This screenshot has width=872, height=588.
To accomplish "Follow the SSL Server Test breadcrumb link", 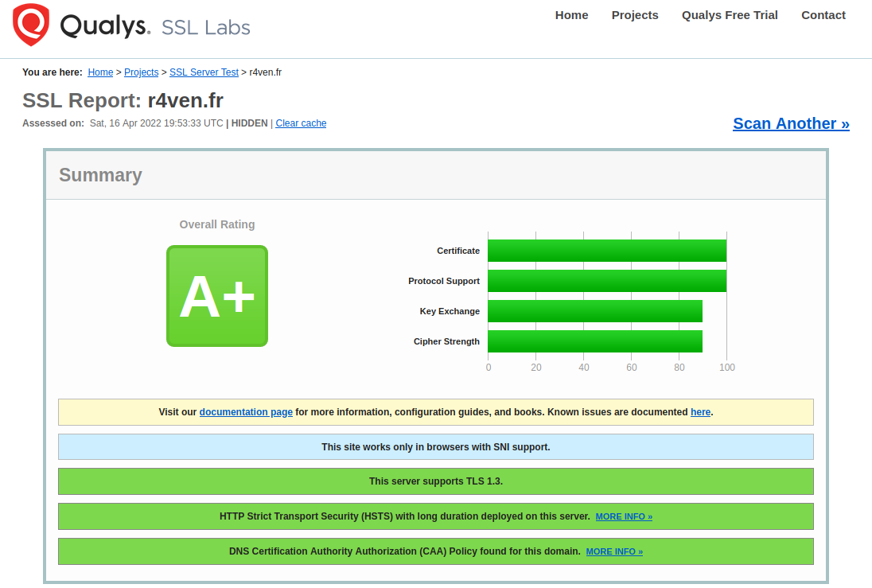I will (x=204, y=72).
